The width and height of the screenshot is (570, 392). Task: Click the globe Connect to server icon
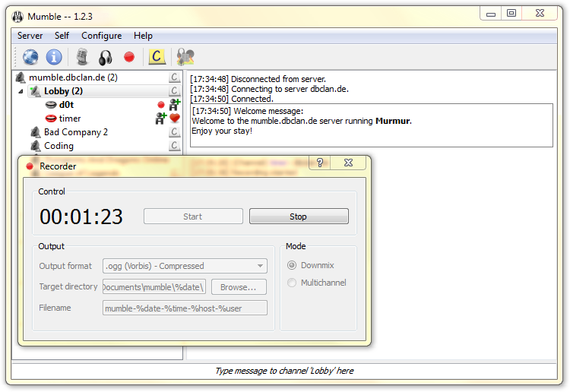pyautogui.click(x=30, y=57)
